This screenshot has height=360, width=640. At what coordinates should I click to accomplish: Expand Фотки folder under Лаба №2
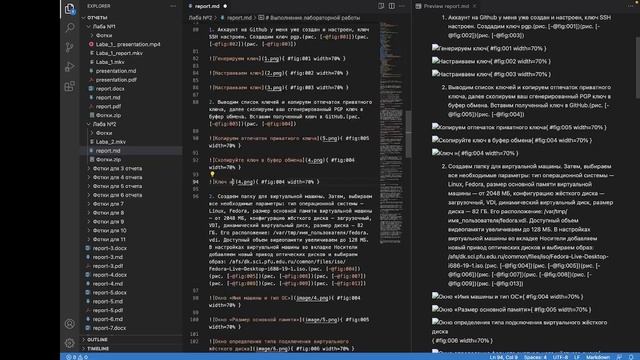point(103,133)
